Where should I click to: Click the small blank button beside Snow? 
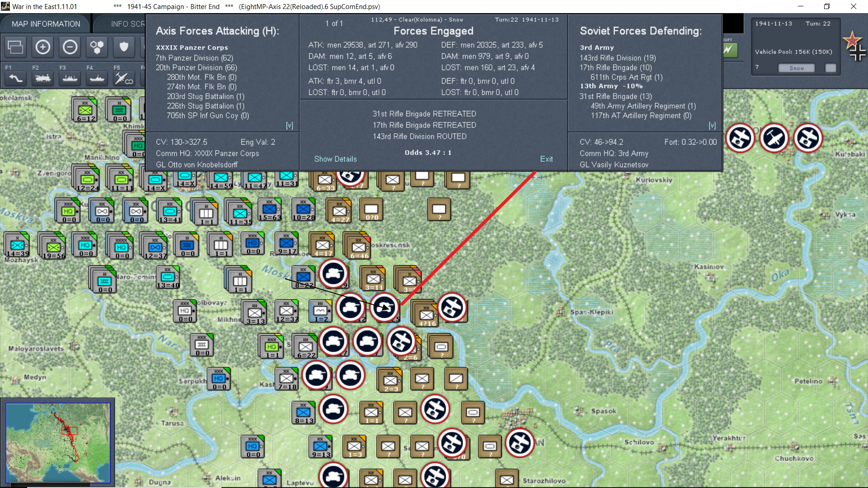coord(830,68)
